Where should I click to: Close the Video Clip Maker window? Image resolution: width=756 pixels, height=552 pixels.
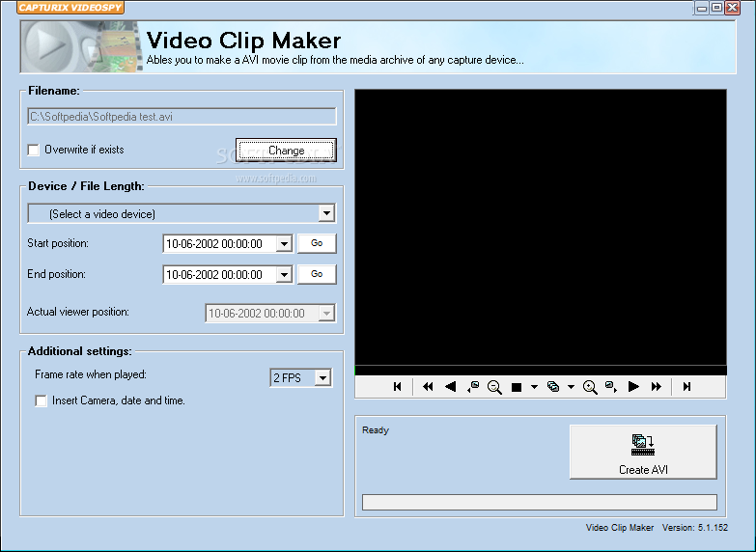click(x=733, y=8)
